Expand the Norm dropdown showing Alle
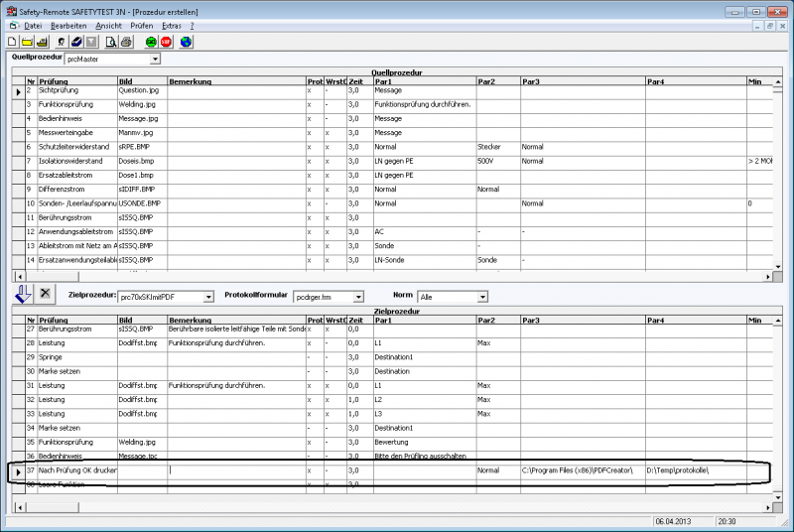 coord(482,297)
